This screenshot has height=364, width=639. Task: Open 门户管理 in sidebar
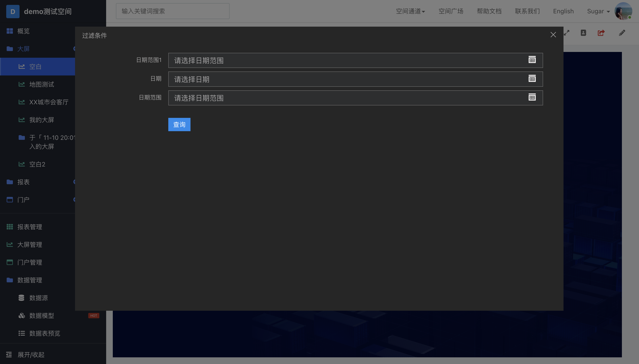pos(30,262)
